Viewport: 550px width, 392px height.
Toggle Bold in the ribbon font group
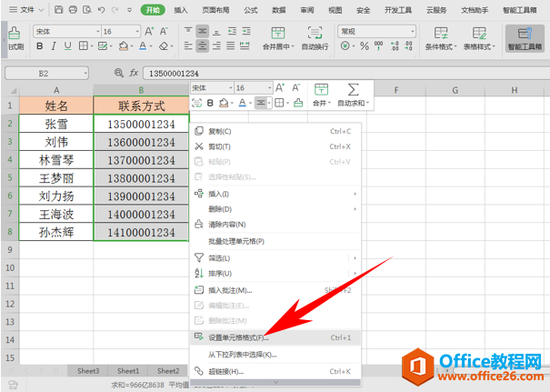tap(41, 46)
